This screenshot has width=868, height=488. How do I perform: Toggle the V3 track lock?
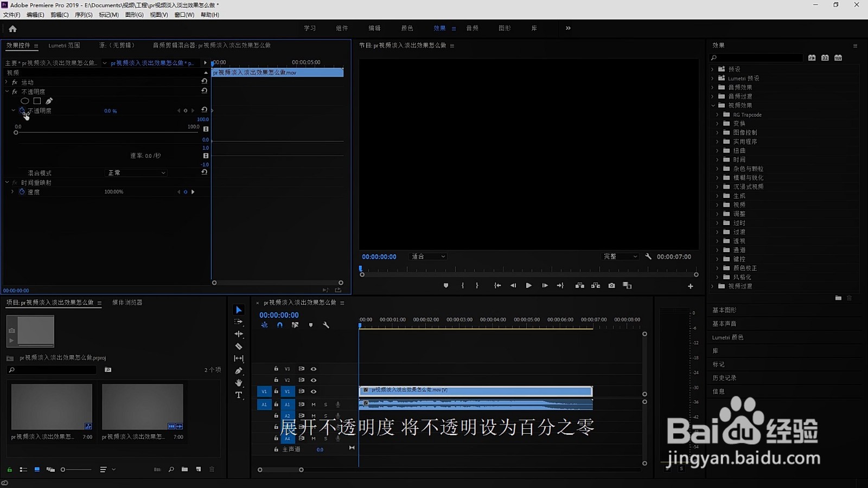(276, 369)
